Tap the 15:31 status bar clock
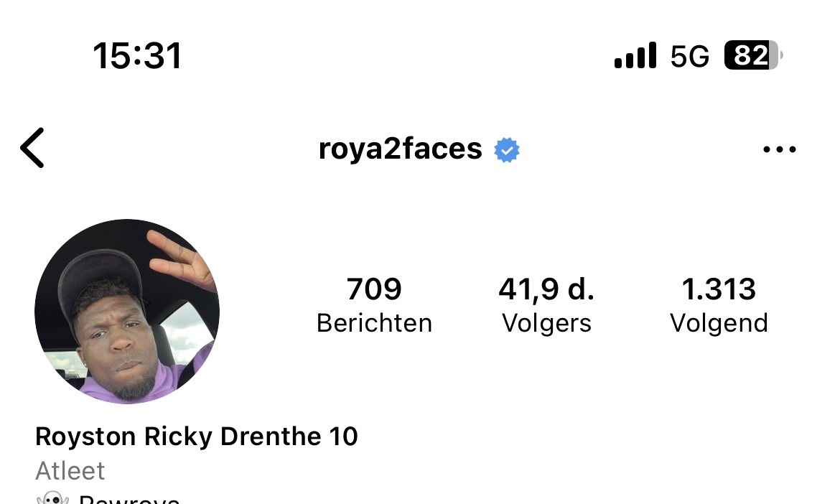Screen dimensions: 840x504 [x=137, y=56]
